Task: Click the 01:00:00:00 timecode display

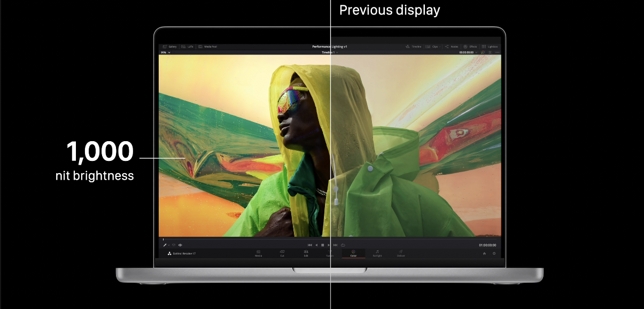Action: pos(487,245)
